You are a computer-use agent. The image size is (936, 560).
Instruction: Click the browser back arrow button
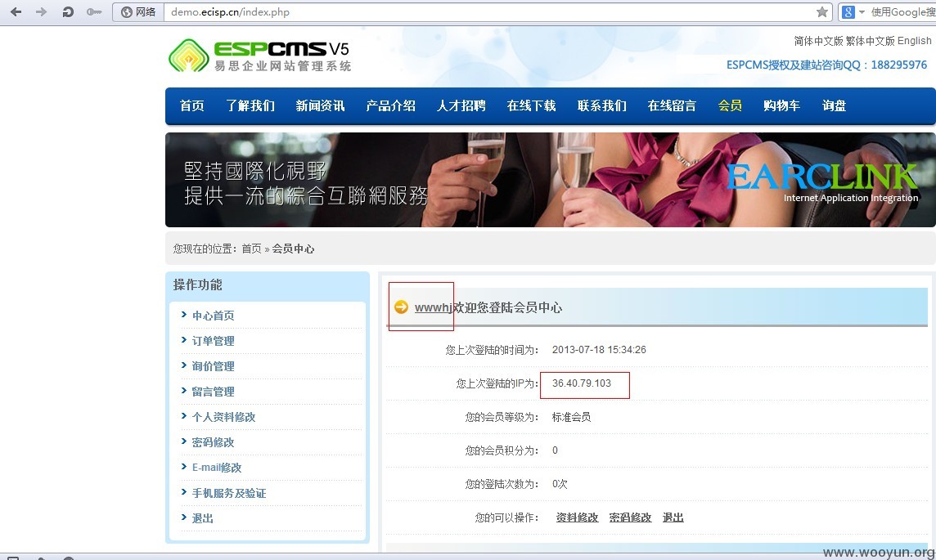(x=16, y=12)
